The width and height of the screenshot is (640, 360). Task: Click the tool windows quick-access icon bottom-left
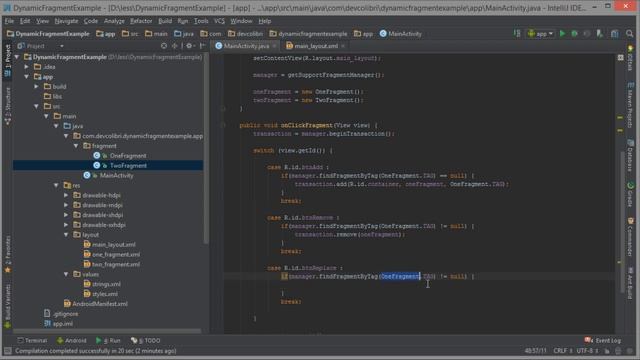click(8, 351)
